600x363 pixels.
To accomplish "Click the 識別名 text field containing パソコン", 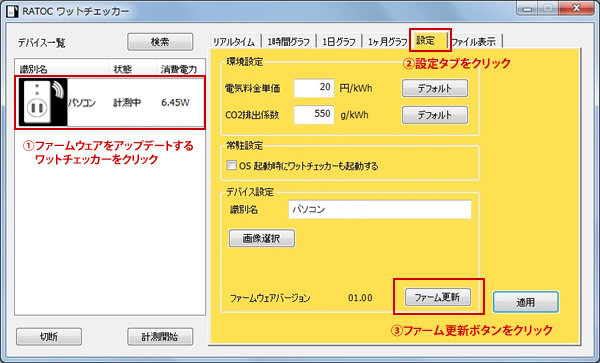I will (x=380, y=210).
